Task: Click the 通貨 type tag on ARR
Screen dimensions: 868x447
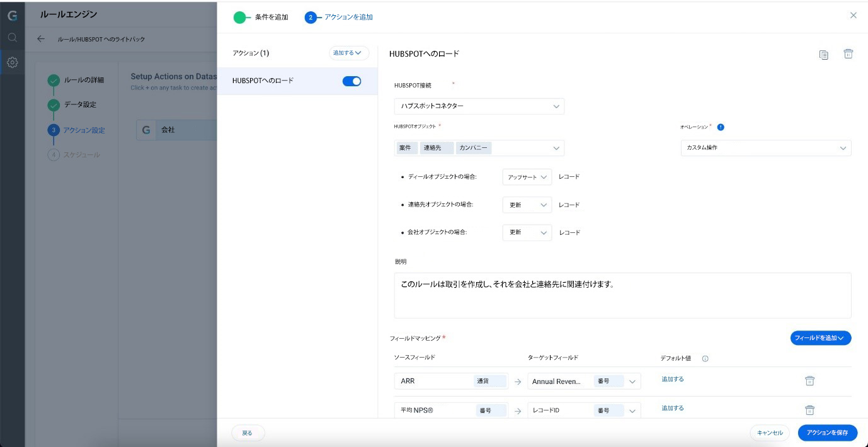Action: (x=489, y=381)
